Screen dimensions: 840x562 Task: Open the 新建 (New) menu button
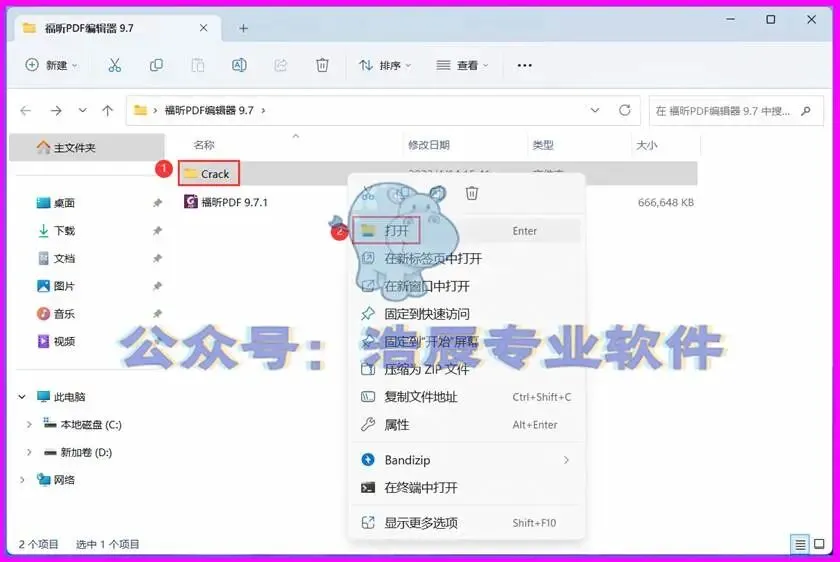(x=51, y=65)
